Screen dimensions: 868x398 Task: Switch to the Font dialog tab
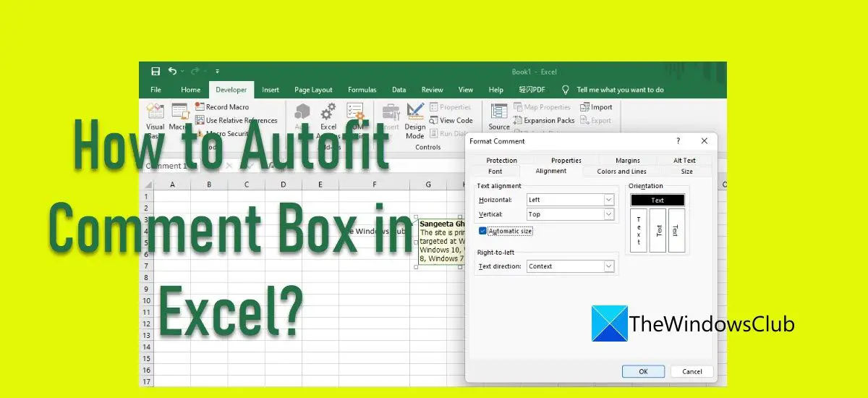point(495,172)
